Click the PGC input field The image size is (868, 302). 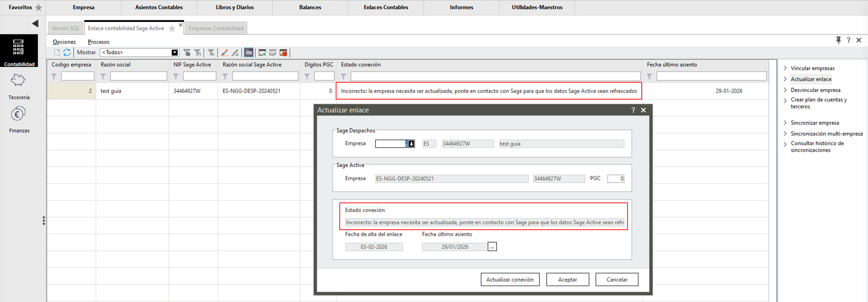coord(615,179)
